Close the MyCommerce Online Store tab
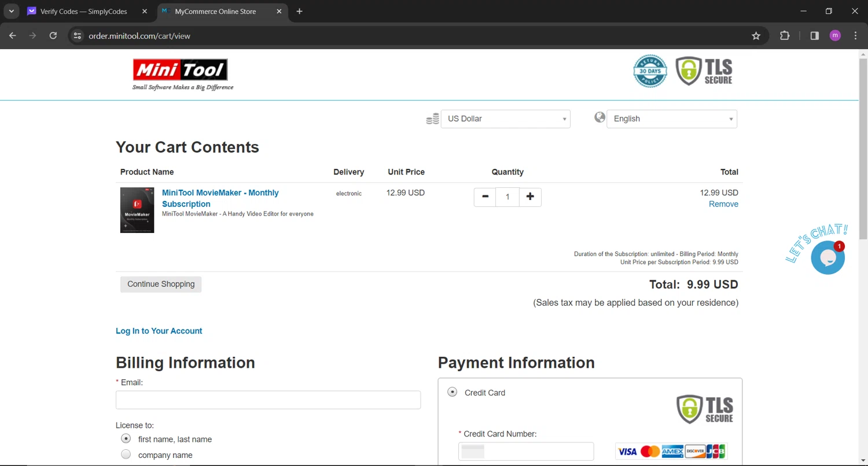This screenshot has height=466, width=868. tap(279, 11)
